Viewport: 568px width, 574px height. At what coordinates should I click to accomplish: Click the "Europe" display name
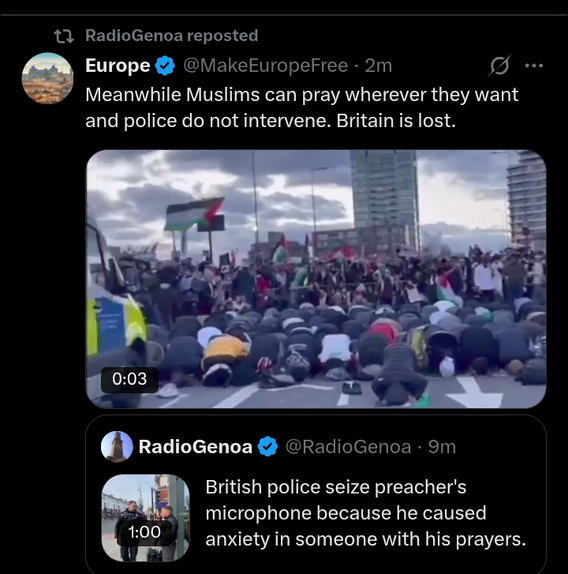click(117, 66)
